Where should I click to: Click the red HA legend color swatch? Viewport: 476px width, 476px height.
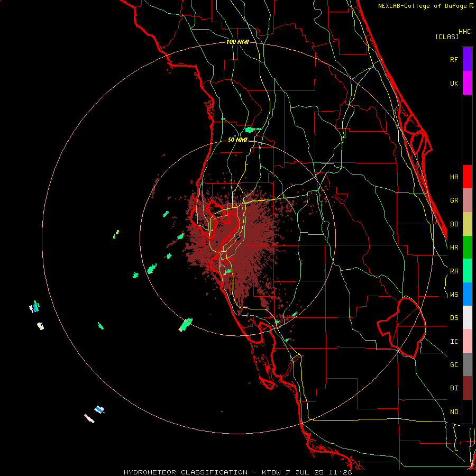click(x=467, y=177)
